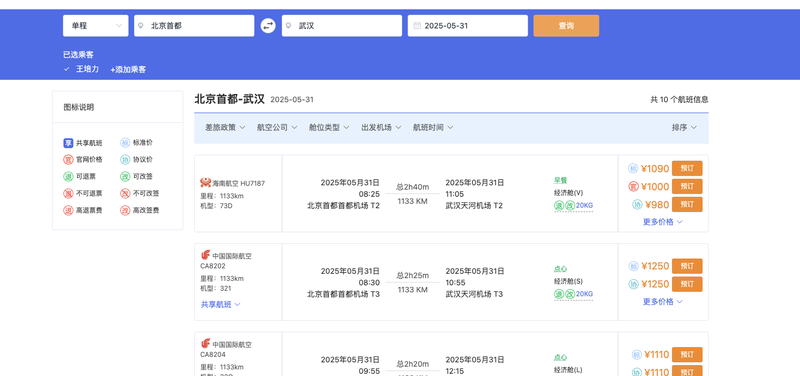The width and height of the screenshot is (800, 376).
Task: Click the Hainan Airlines logo for HU7187
Action: pos(206,182)
